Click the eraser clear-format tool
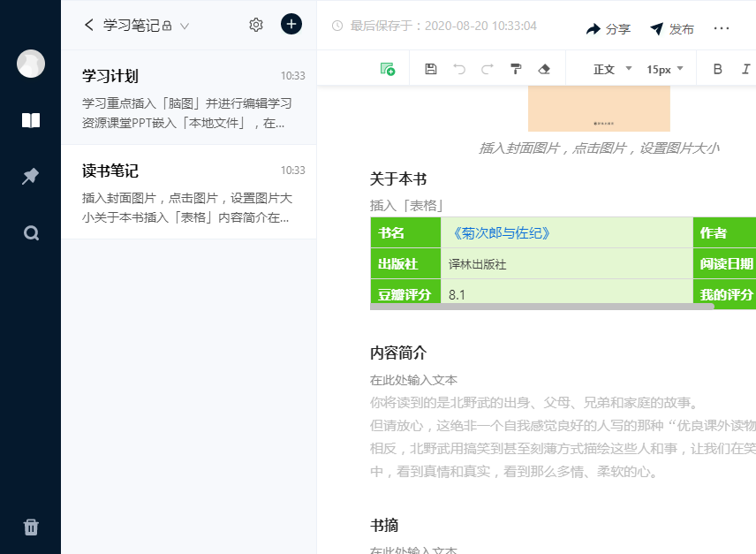 click(544, 69)
